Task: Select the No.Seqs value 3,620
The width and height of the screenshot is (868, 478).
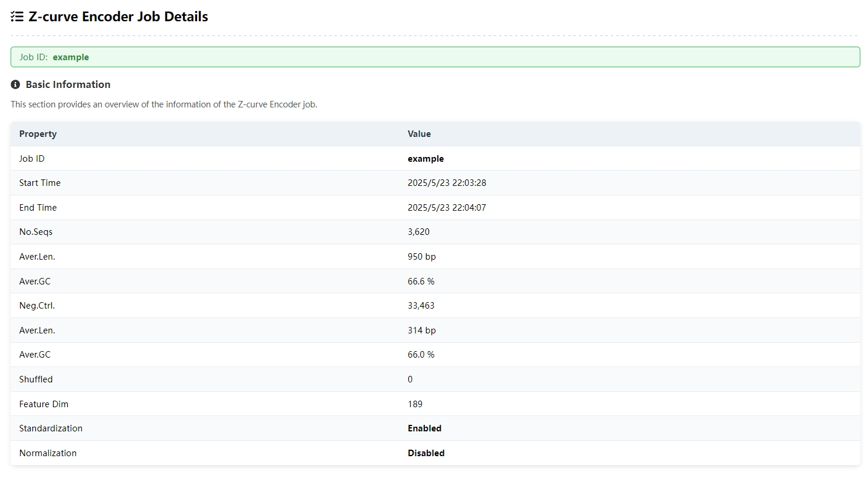Action: pos(418,232)
